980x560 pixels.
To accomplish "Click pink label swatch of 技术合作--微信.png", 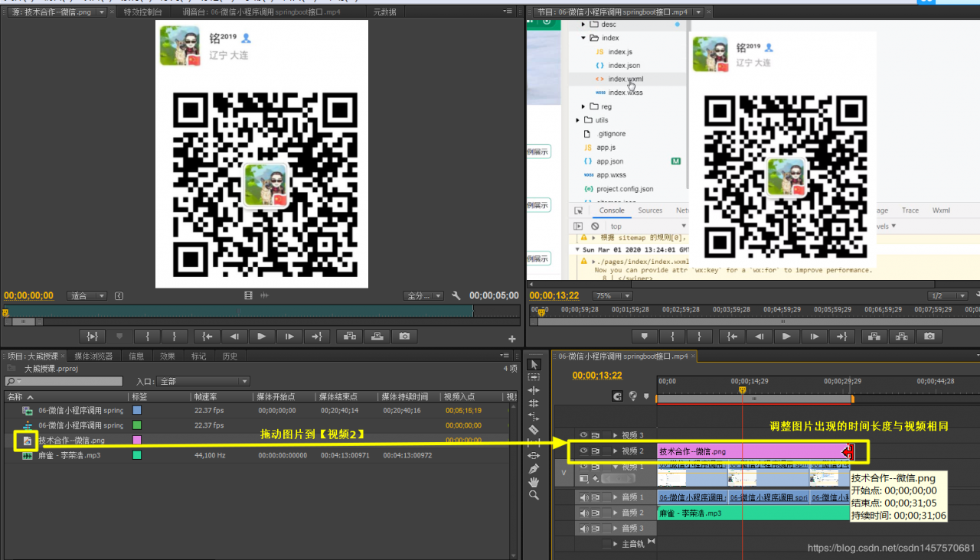I will pos(137,440).
